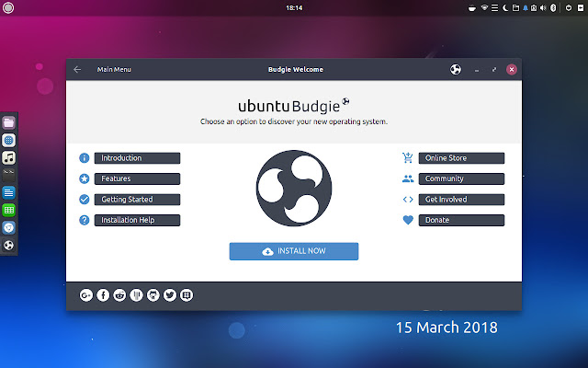Open the chat forum social icon
Image resolution: width=588 pixels, height=368 pixels.
(187, 295)
